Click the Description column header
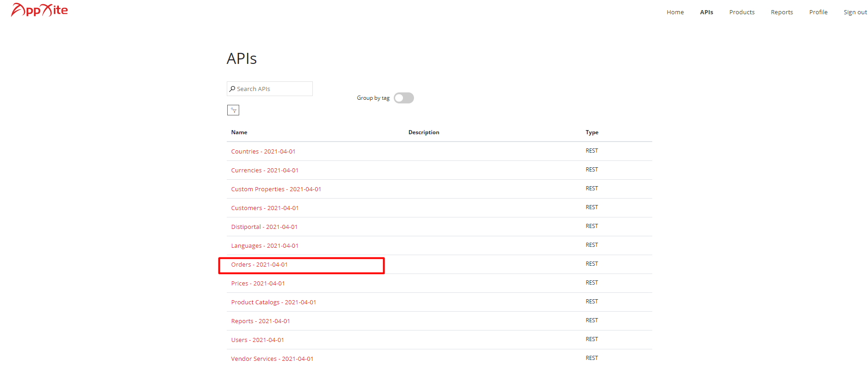 click(424, 132)
